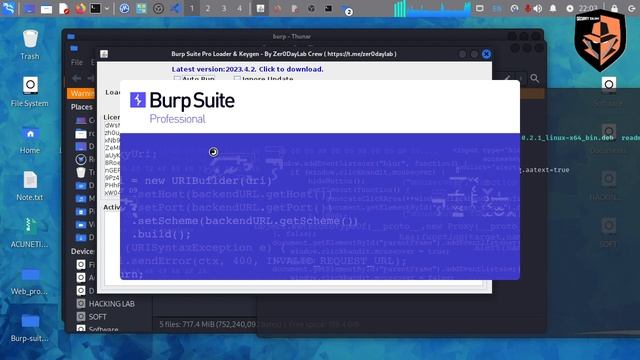
Task: Click the log out icon in panel
Action: point(631,8)
